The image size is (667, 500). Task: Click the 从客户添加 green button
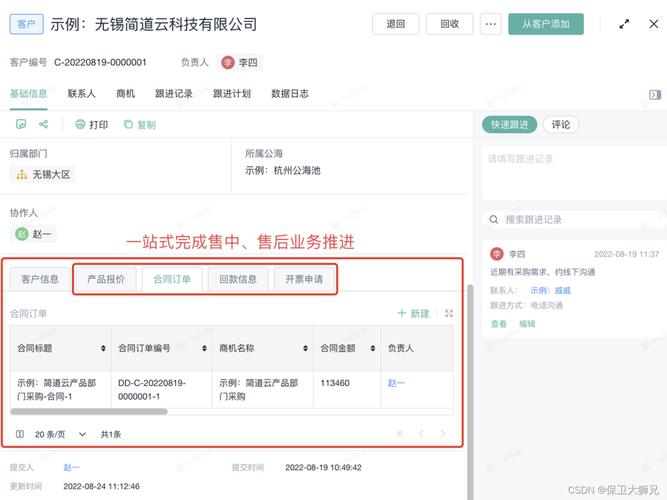point(545,24)
